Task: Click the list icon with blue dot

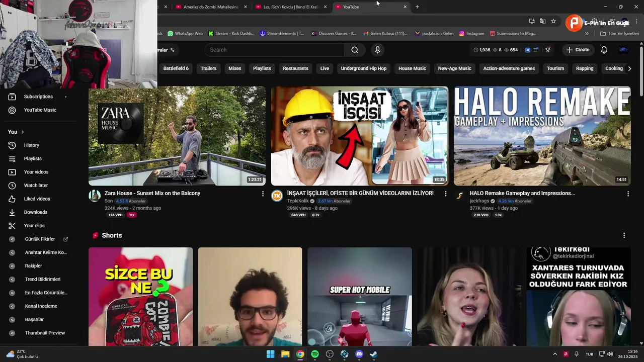Action: (536, 50)
